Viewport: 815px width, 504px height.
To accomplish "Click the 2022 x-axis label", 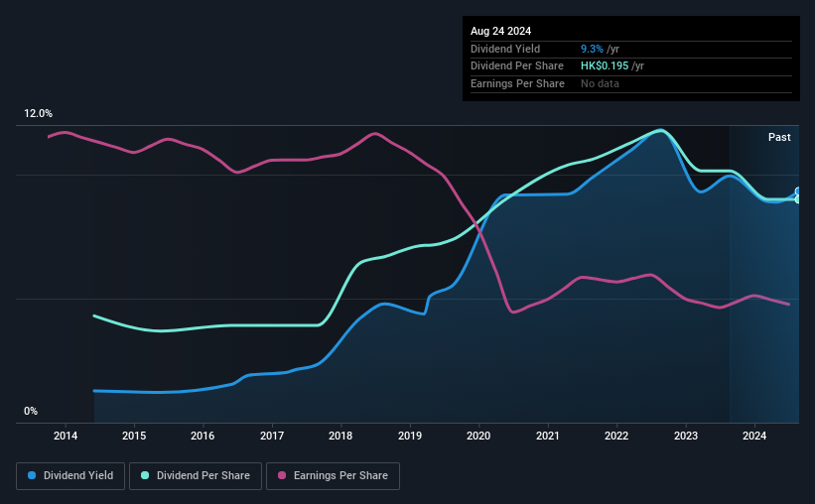I will click(616, 436).
